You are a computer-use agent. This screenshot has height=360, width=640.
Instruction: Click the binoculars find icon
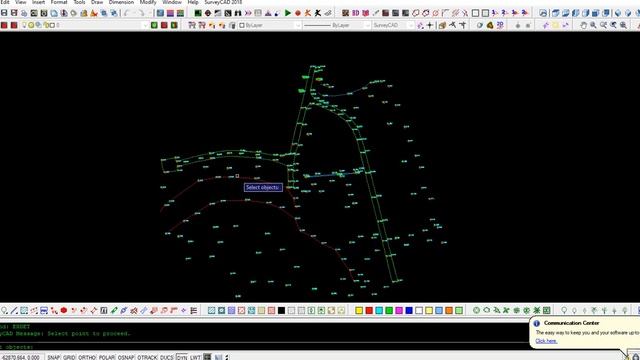[238, 13]
